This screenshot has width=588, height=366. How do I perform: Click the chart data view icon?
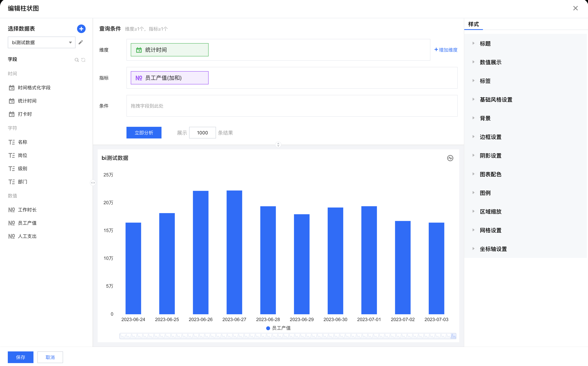450,158
